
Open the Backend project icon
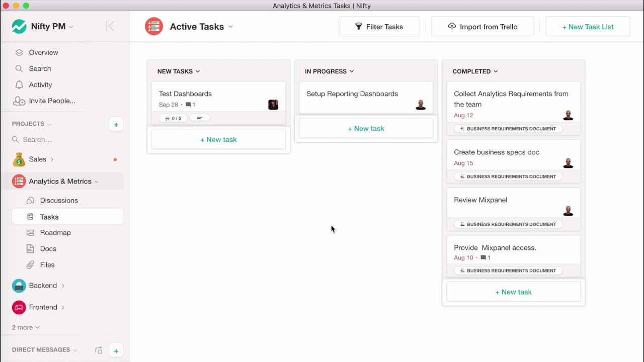[19, 286]
